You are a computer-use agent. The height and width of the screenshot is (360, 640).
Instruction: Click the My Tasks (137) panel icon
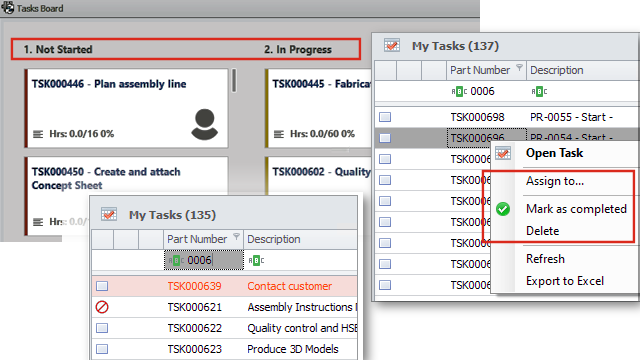pos(392,45)
